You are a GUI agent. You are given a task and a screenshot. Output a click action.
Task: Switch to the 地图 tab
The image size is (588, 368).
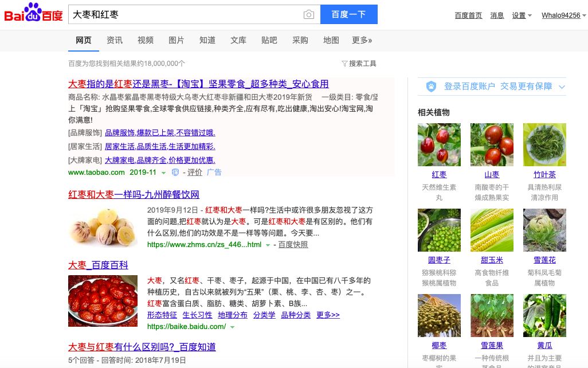(331, 40)
